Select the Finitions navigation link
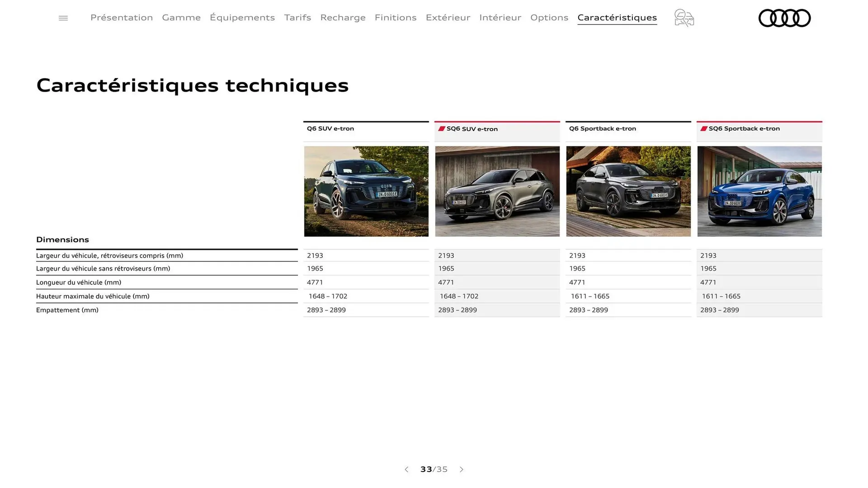Viewport: 868px width, 488px height. (396, 18)
